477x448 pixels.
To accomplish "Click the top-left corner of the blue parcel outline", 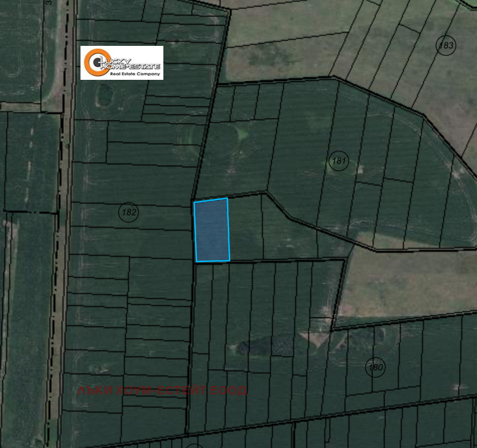I will 194,203.
